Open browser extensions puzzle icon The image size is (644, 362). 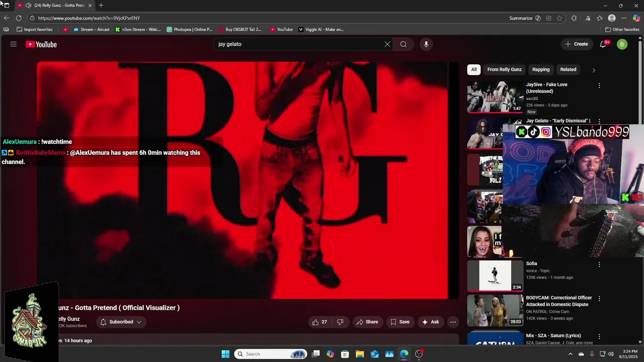574,18
